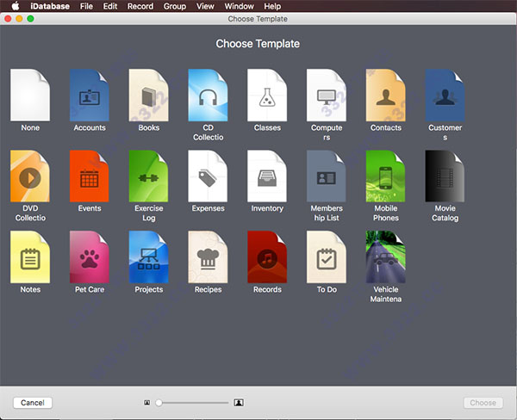This screenshot has height=420, width=517.
Task: Select the DVD Collection template
Action: pos(30,176)
